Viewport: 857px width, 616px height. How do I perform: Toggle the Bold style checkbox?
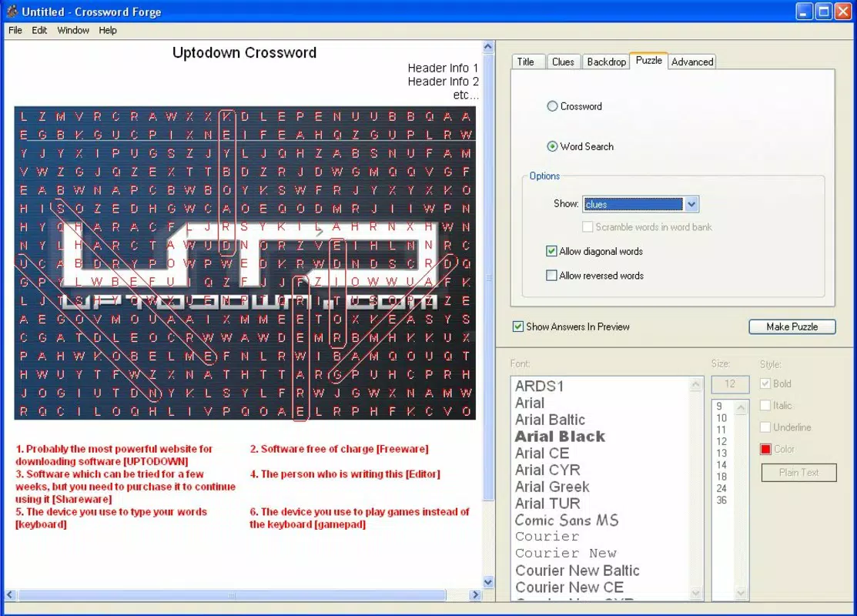tap(776, 383)
